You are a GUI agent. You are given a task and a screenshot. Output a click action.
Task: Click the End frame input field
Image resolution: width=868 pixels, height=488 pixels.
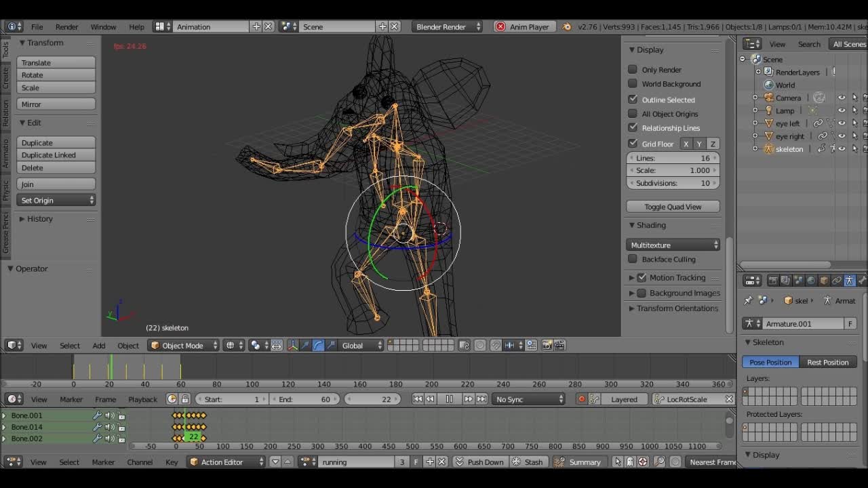click(x=305, y=399)
